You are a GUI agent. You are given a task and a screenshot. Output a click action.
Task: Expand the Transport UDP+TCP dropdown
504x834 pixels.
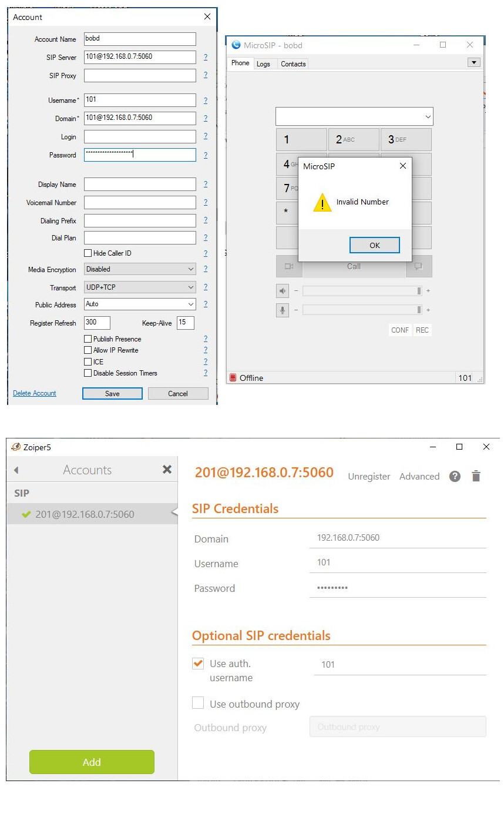point(140,287)
